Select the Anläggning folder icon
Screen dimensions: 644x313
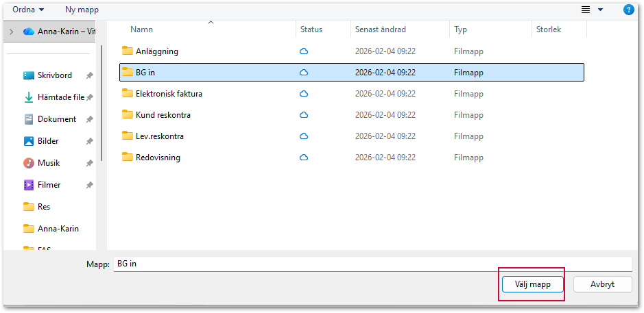point(128,51)
